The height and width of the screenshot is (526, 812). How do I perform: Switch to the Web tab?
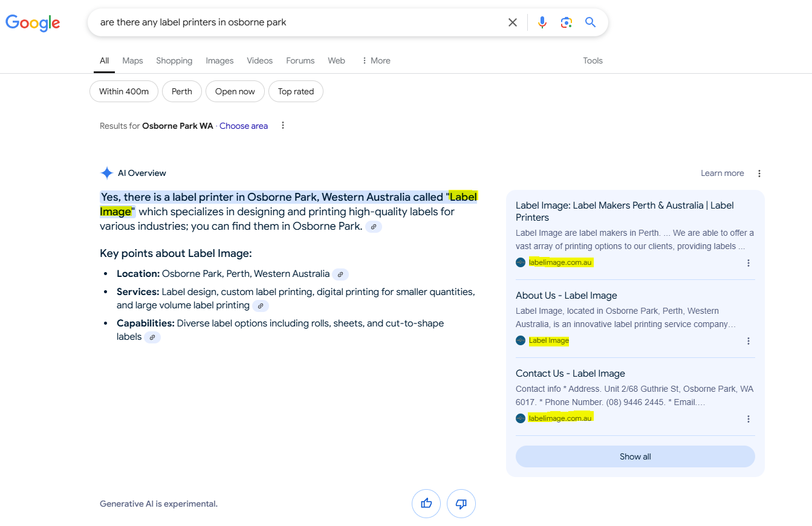click(337, 60)
